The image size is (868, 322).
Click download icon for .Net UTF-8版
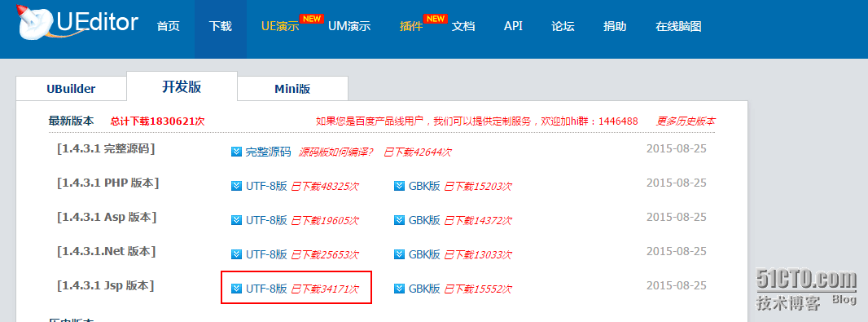[236, 254]
